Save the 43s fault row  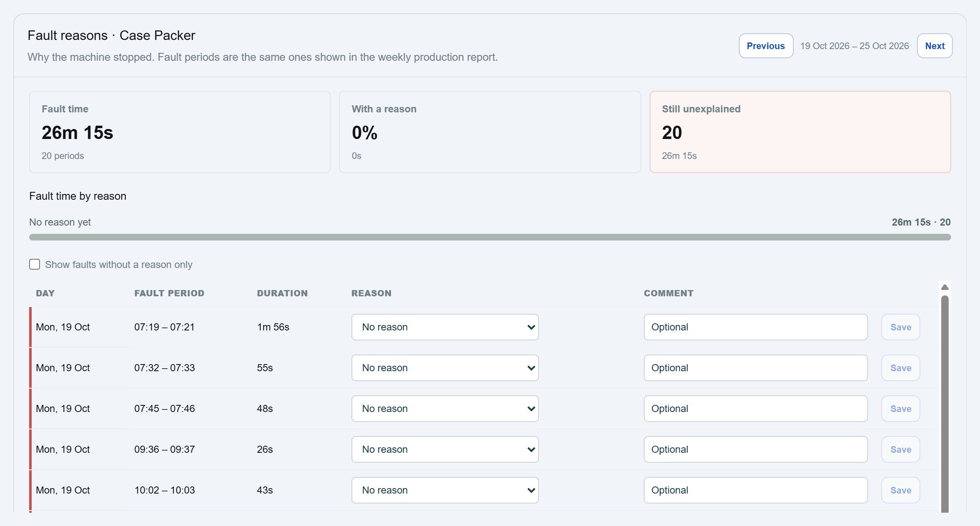click(900, 490)
